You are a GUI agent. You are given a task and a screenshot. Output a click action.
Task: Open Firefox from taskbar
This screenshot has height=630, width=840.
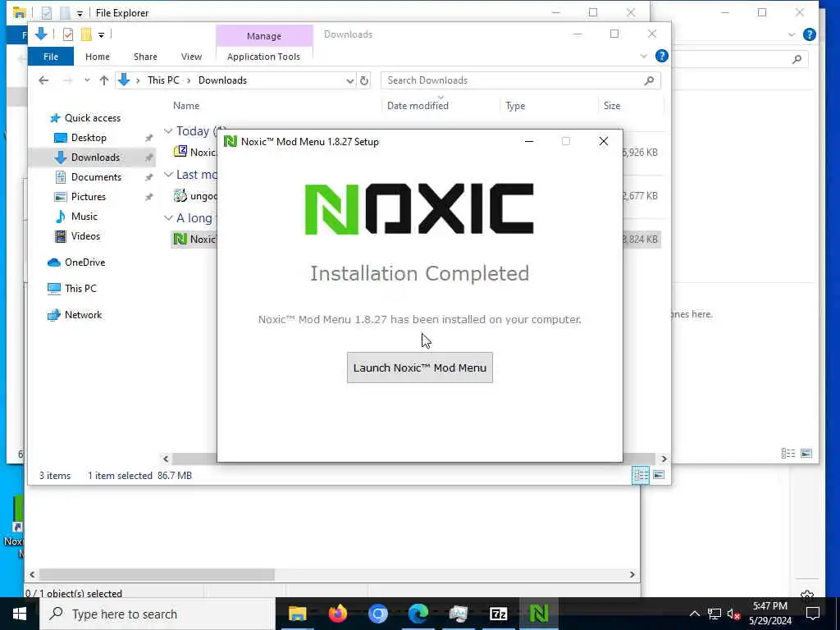click(337, 614)
